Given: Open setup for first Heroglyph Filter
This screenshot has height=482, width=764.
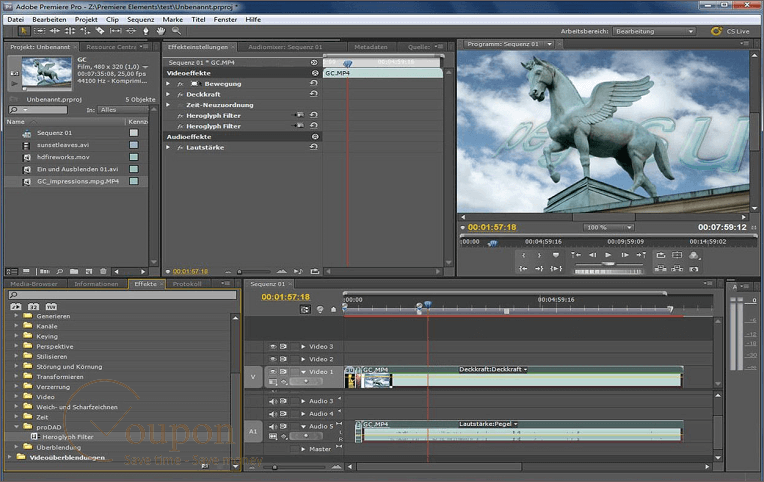Looking at the screenshot, I should tap(299, 115).
